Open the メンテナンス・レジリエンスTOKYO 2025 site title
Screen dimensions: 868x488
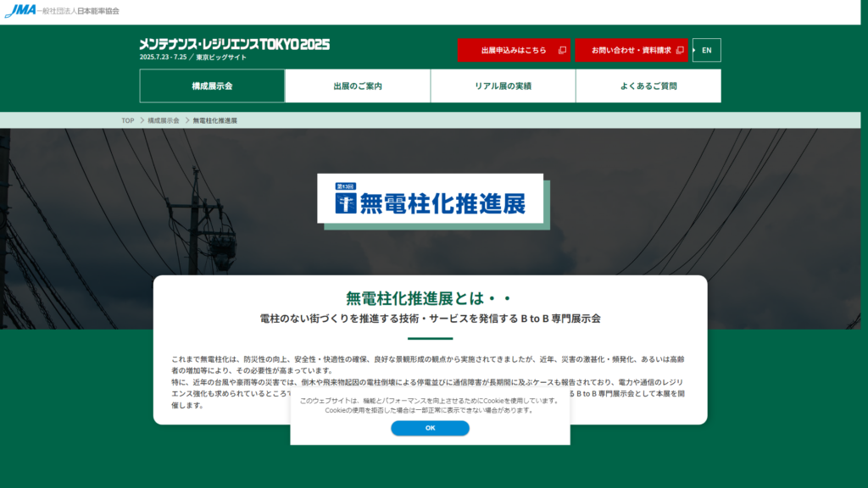click(234, 44)
